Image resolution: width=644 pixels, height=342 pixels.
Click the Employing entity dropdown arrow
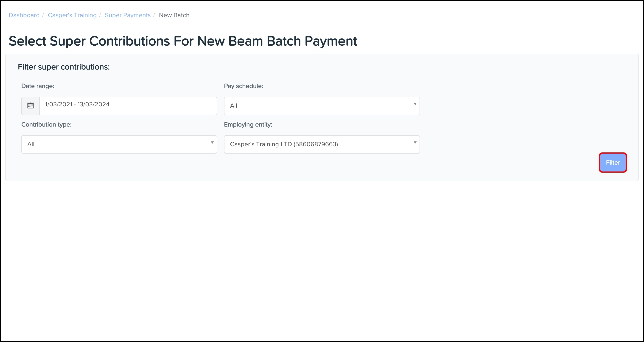tap(415, 143)
